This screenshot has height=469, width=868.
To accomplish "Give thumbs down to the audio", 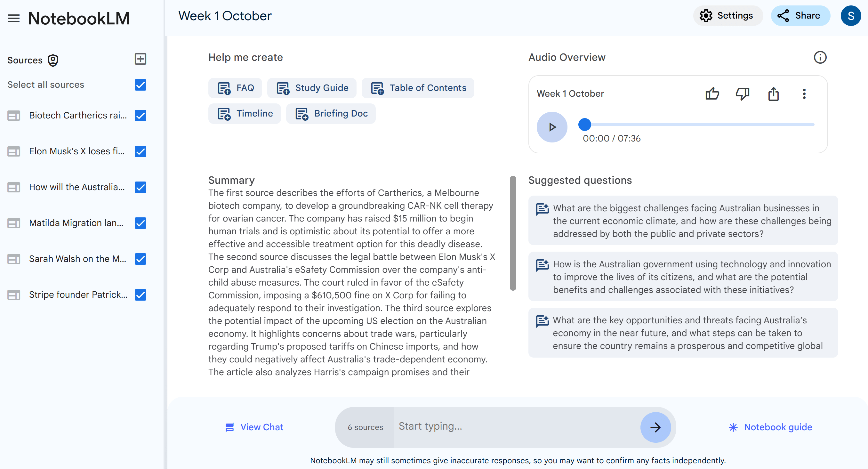I will [742, 94].
